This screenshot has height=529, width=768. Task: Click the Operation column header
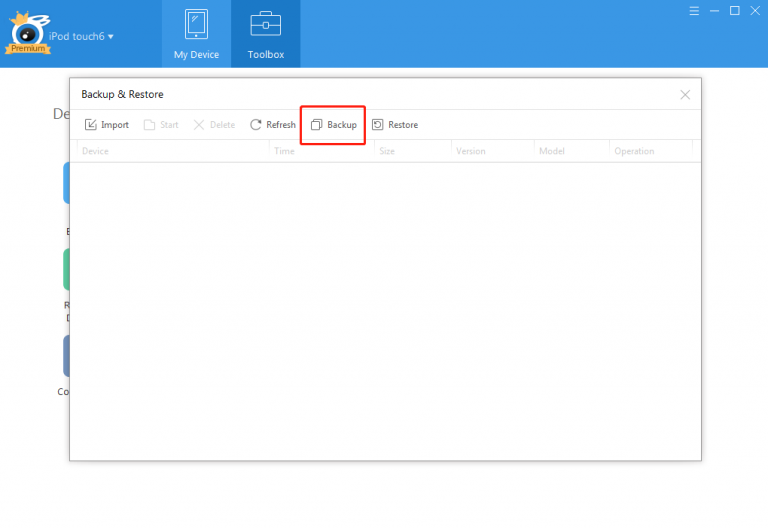634,152
